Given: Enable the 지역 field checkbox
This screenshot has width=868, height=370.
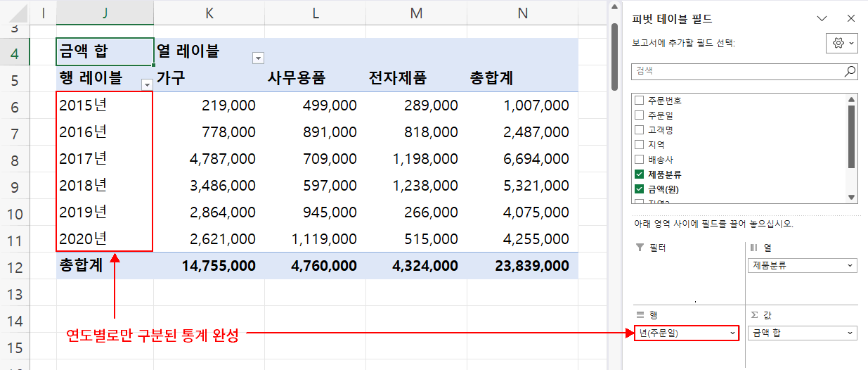Looking at the screenshot, I should point(640,145).
